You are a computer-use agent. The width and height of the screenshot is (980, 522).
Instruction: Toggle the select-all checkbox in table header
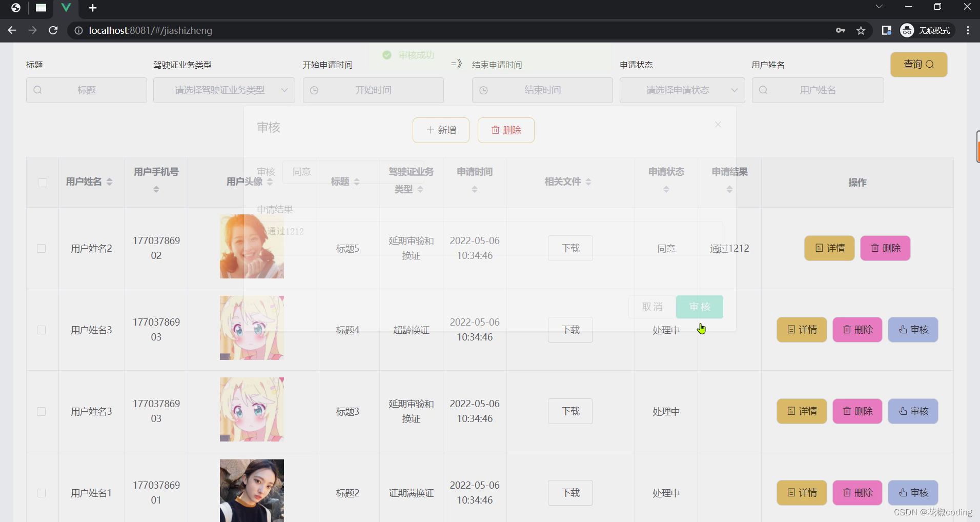pyautogui.click(x=43, y=183)
